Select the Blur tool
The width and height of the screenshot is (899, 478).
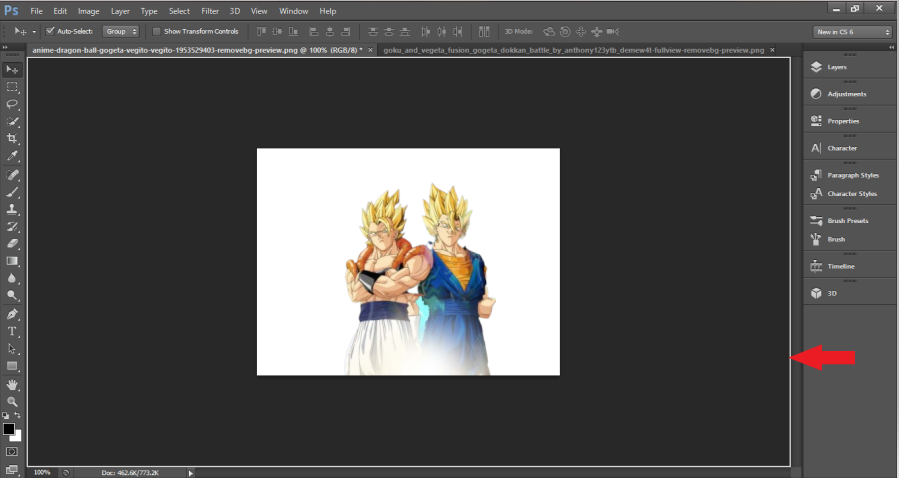[x=12, y=278]
